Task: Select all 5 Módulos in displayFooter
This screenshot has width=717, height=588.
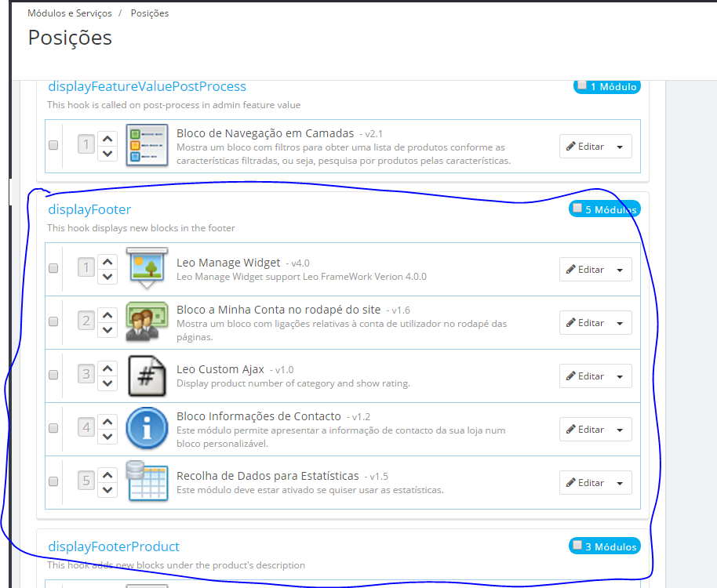Action: point(577,209)
